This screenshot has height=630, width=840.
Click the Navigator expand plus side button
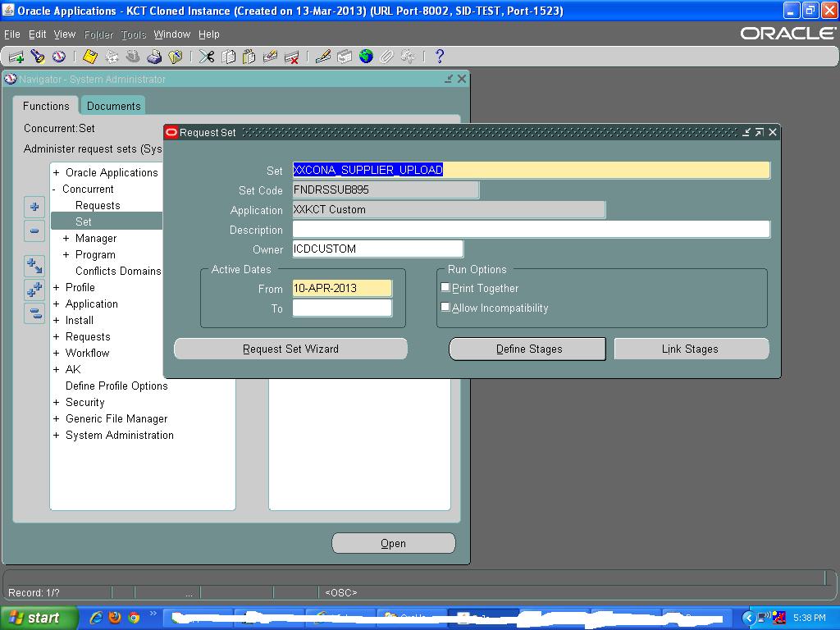point(34,207)
